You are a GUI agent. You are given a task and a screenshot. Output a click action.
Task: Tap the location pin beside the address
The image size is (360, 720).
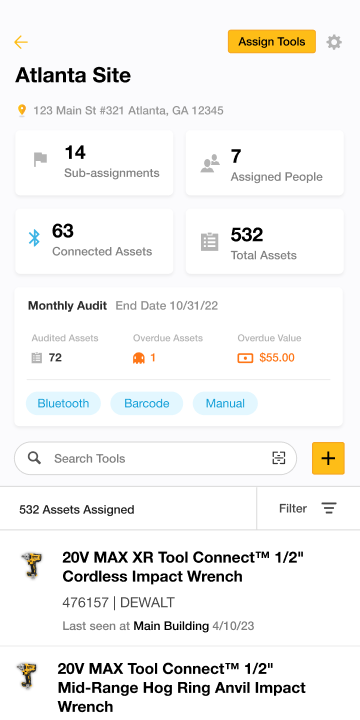point(22,111)
